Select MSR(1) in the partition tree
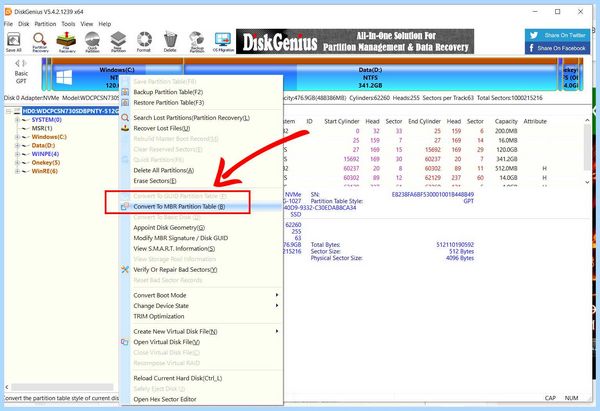The width and height of the screenshot is (600, 411). tap(42, 128)
